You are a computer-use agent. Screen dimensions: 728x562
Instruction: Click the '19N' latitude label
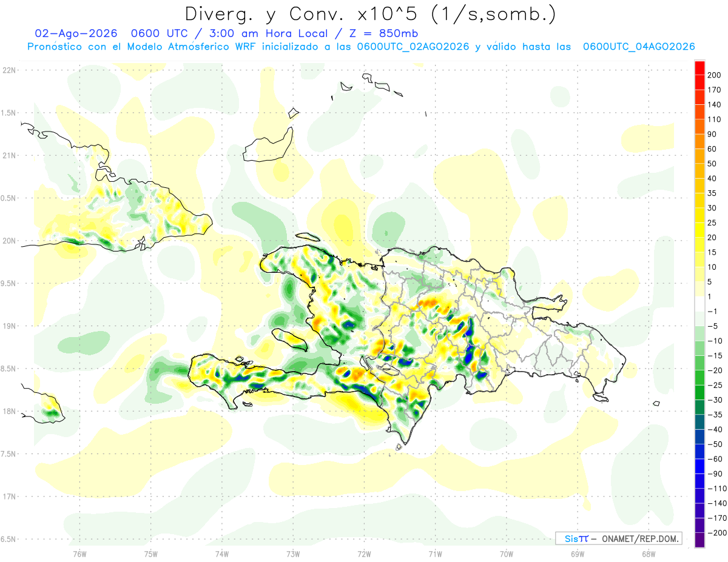click(9, 326)
